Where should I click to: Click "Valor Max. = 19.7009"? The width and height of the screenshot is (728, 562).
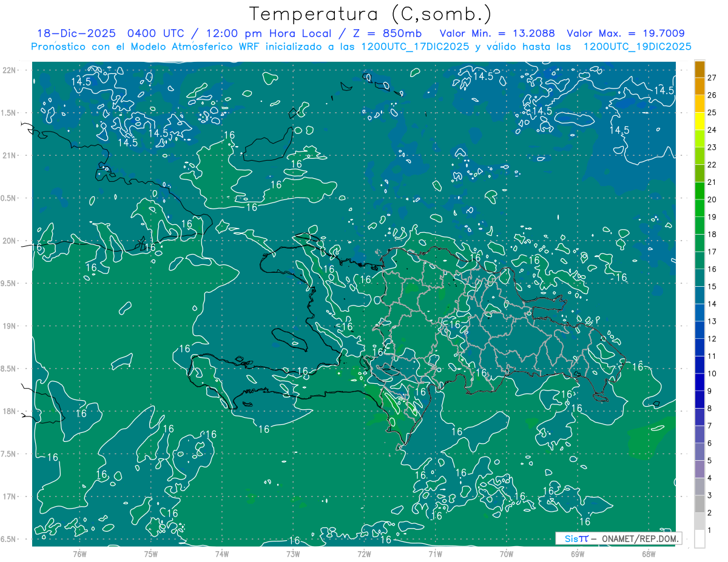[x=626, y=33]
